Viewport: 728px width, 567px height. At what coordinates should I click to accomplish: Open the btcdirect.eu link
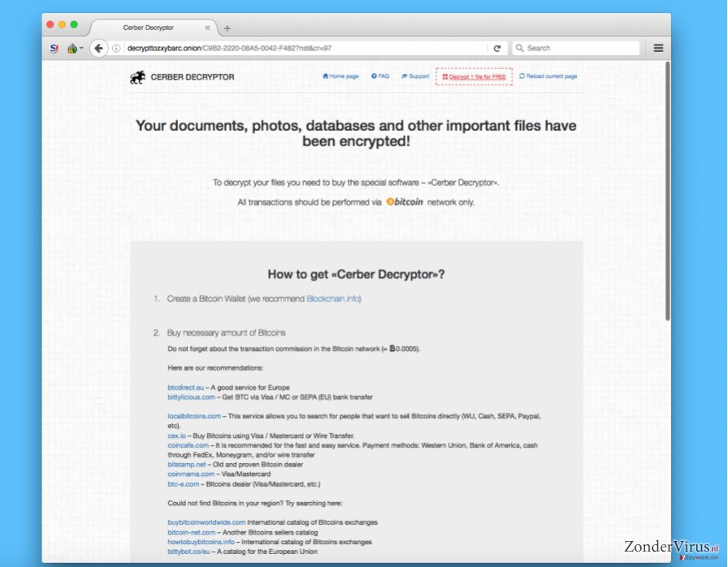(186, 387)
